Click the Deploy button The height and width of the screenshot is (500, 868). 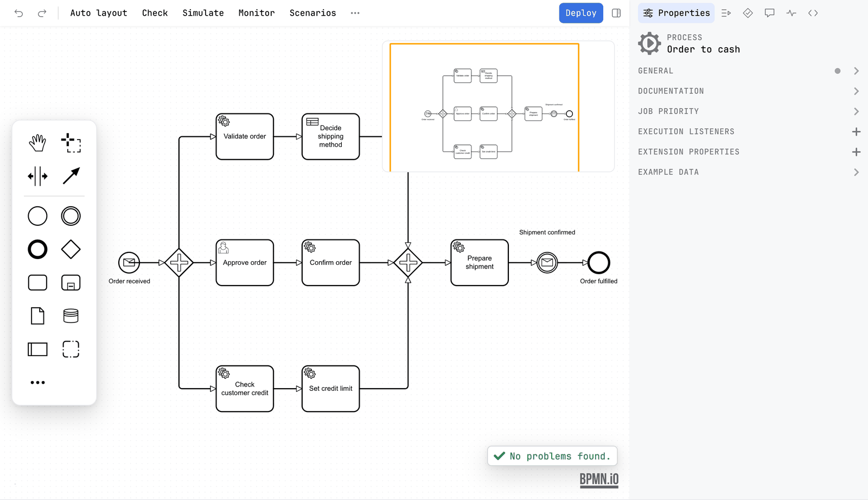[581, 13]
